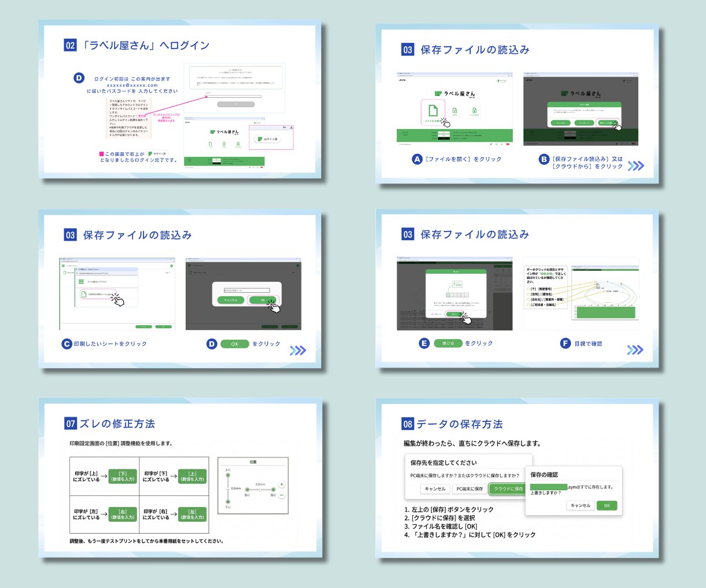The width and height of the screenshot is (706, 588).
Task: Click the 位置 panel heading
Action: pyautogui.click(x=253, y=462)
